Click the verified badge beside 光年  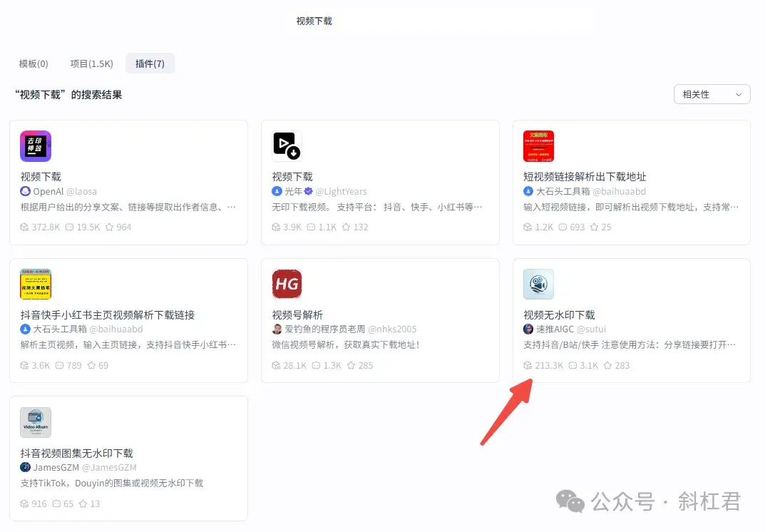pyautogui.click(x=308, y=191)
